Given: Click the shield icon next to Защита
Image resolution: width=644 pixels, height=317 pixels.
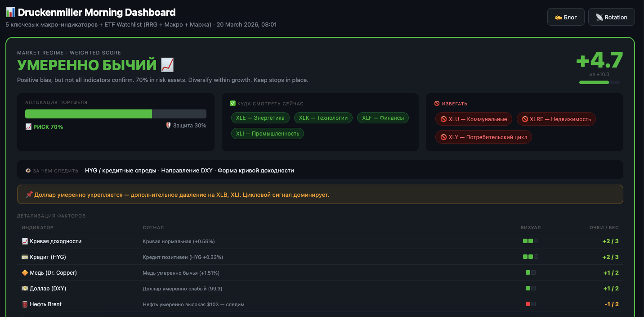Looking at the screenshot, I should [x=169, y=126].
